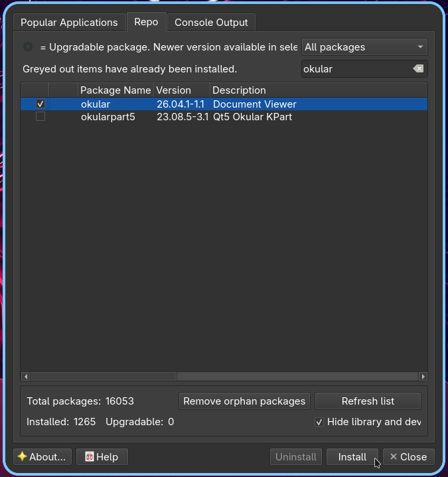Click the About star icon
Image resolution: width=448 pixels, height=477 pixels.
[22, 456]
